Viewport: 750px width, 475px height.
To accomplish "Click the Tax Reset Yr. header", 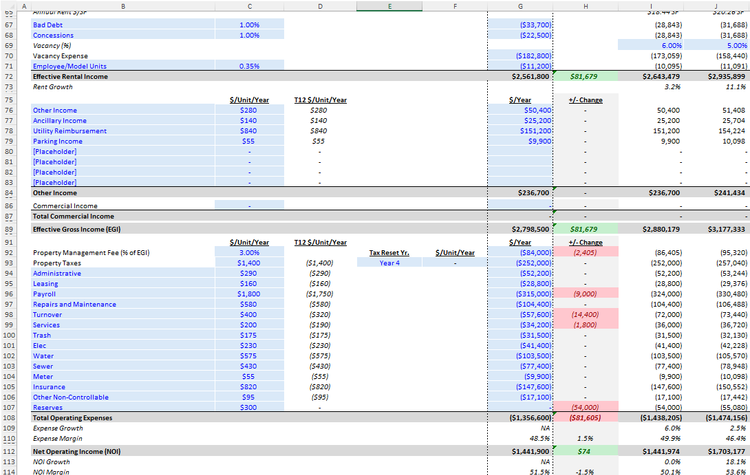I will tap(389, 253).
